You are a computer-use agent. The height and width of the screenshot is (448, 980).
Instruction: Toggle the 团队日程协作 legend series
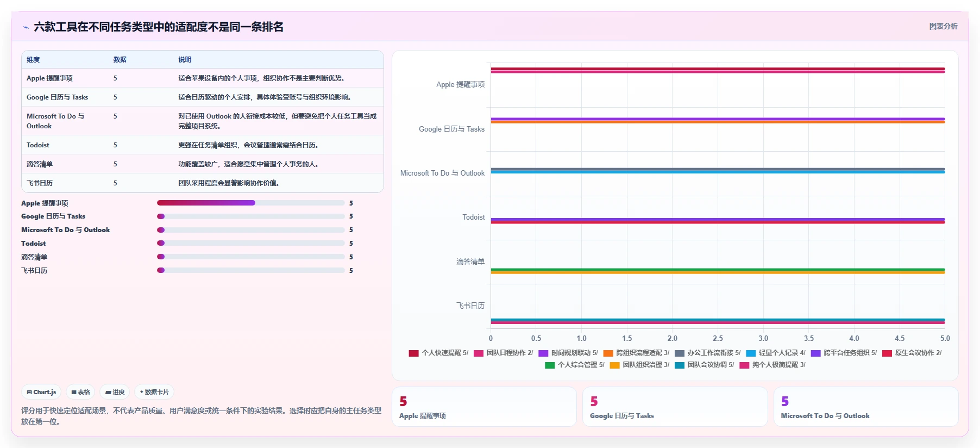[503, 353]
